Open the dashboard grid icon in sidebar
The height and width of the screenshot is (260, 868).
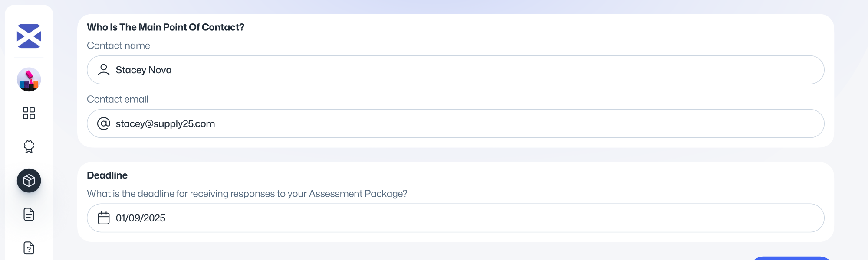[x=29, y=113]
